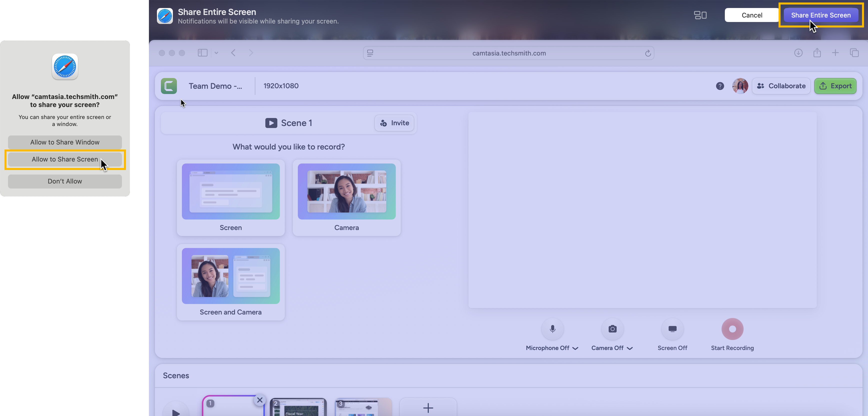Click the user profile avatar
The height and width of the screenshot is (416, 868).
(x=740, y=86)
